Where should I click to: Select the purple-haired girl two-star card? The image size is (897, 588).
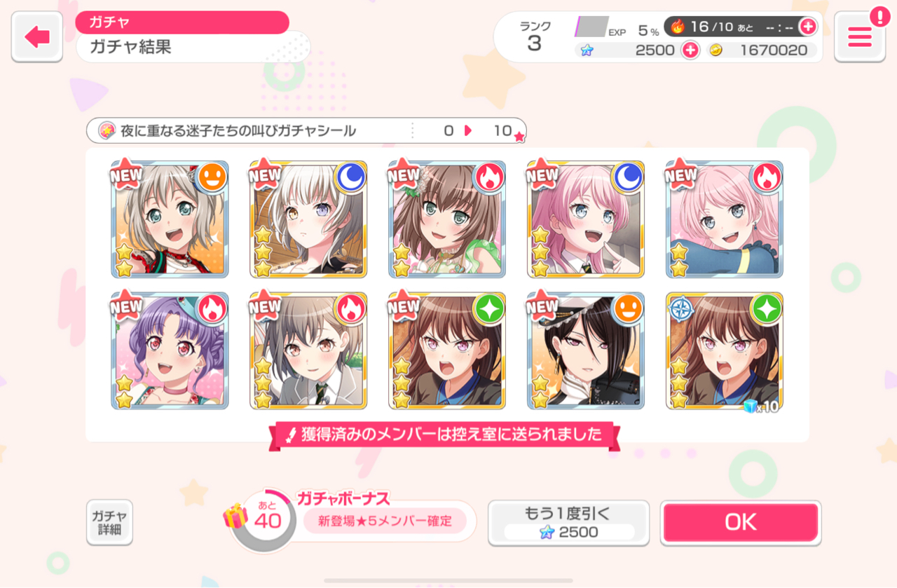(170, 351)
